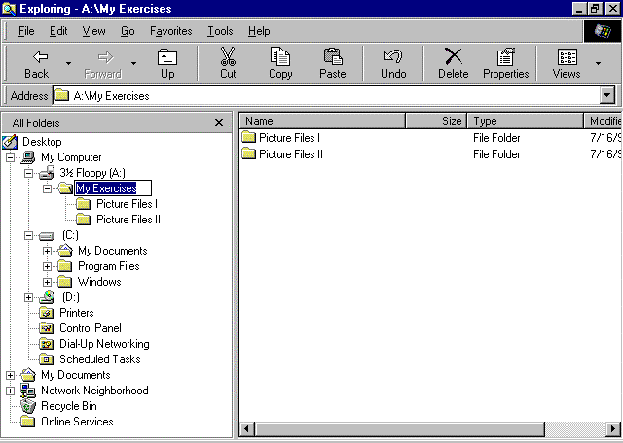Collapse the My Exercises tree node
This screenshot has width=623, height=443.
coord(47,188)
